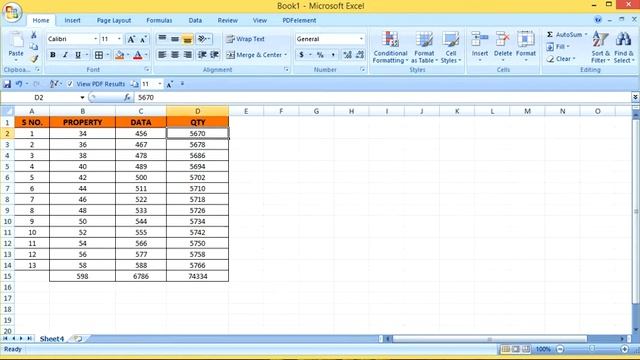The height and width of the screenshot is (360, 640).
Task: Open the Merge & Center dropdown arrow
Action: (286, 55)
